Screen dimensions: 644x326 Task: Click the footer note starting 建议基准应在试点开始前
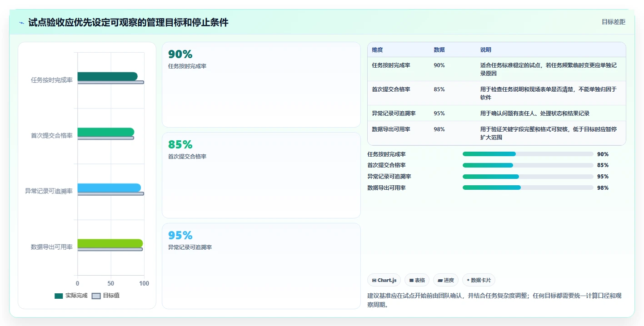(494, 300)
